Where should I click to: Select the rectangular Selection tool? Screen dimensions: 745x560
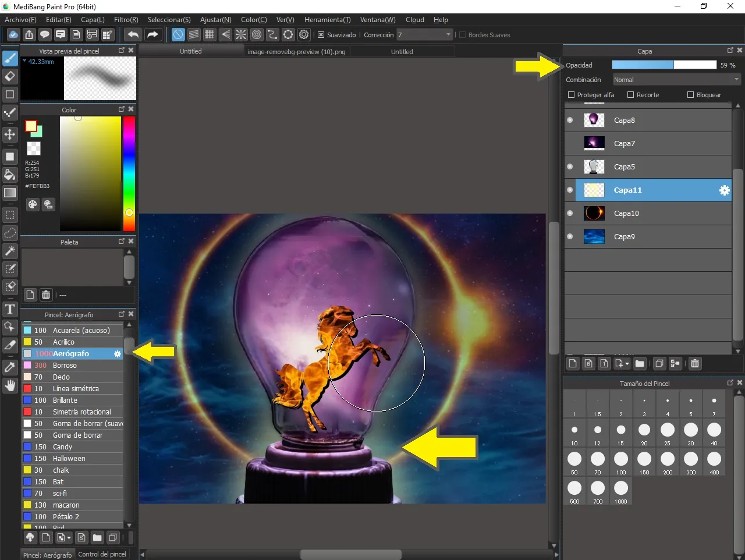(10, 215)
